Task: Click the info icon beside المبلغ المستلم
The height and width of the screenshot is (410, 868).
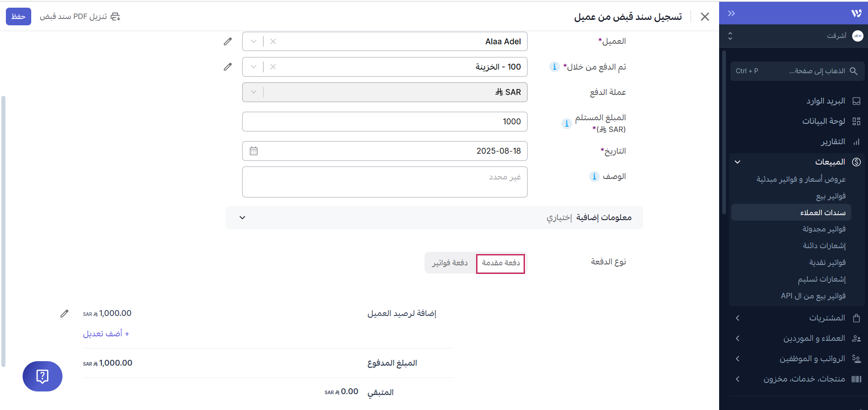Action: click(x=567, y=123)
